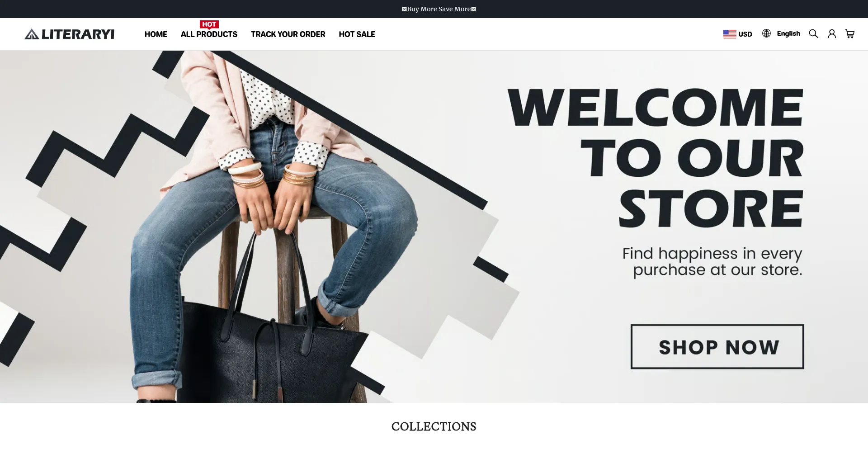Click the US flag currency icon
Image resolution: width=868 pixels, height=449 pixels.
(730, 34)
